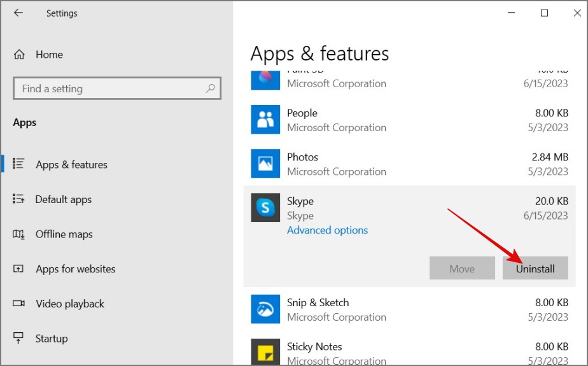Select Apps & features in sidebar
Viewport: 588px width, 366px height.
coord(72,164)
